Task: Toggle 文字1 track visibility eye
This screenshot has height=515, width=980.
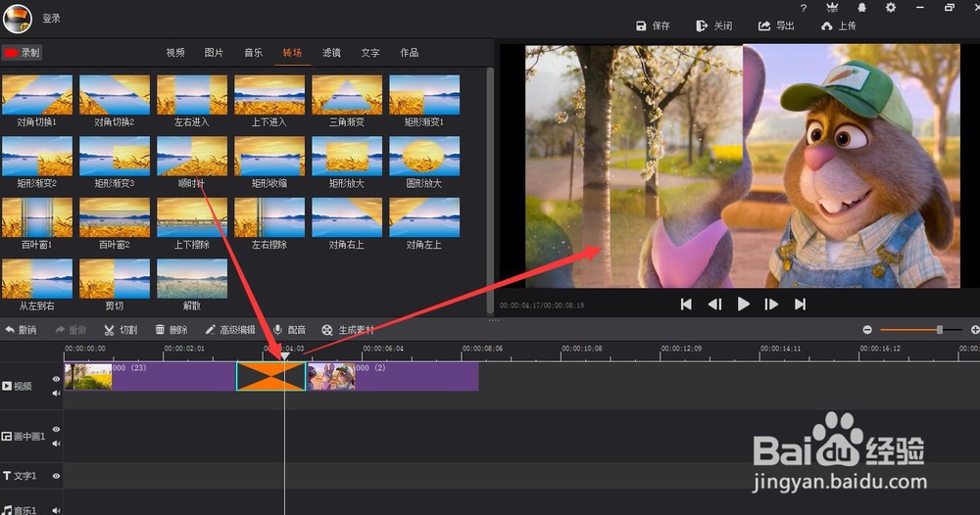Action: coord(56,476)
